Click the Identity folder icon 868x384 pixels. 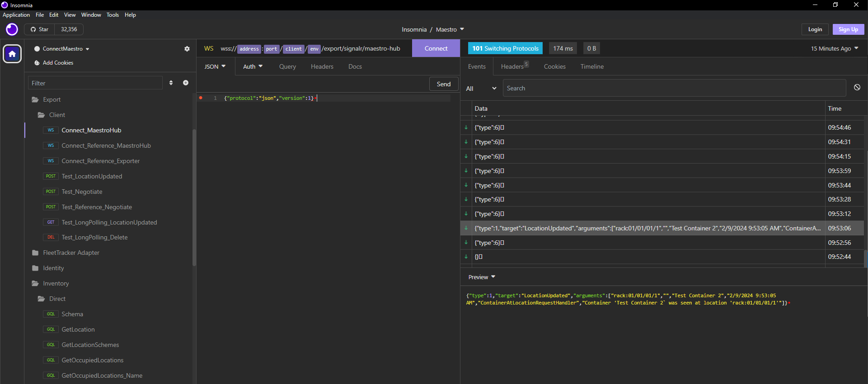[35, 268]
